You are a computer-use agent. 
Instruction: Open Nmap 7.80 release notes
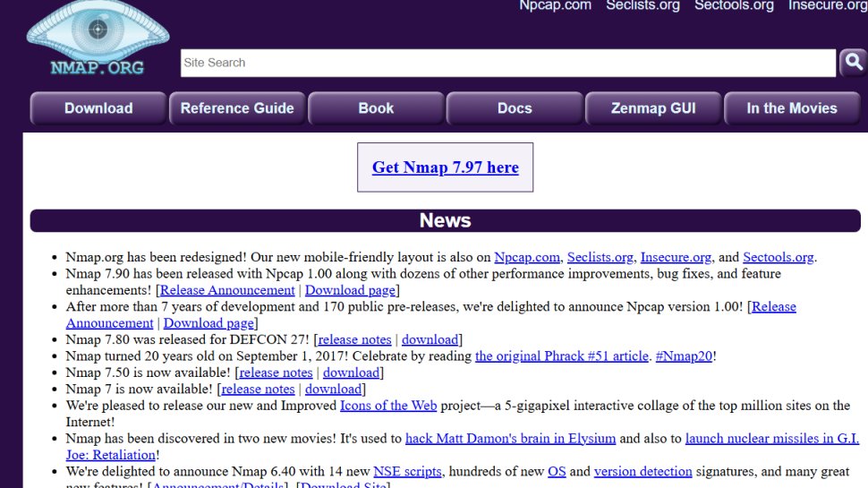354,339
